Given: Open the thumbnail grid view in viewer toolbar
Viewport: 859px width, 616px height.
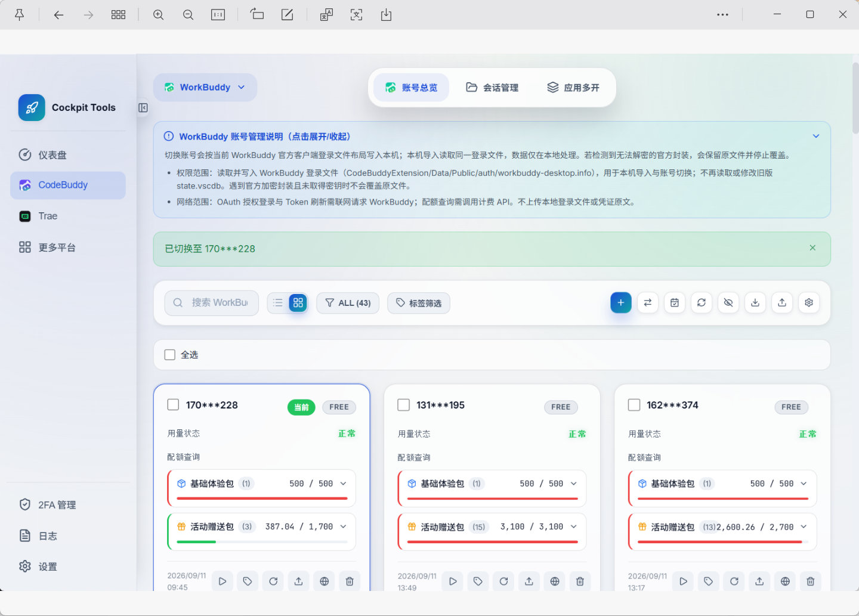Looking at the screenshot, I should (x=118, y=15).
